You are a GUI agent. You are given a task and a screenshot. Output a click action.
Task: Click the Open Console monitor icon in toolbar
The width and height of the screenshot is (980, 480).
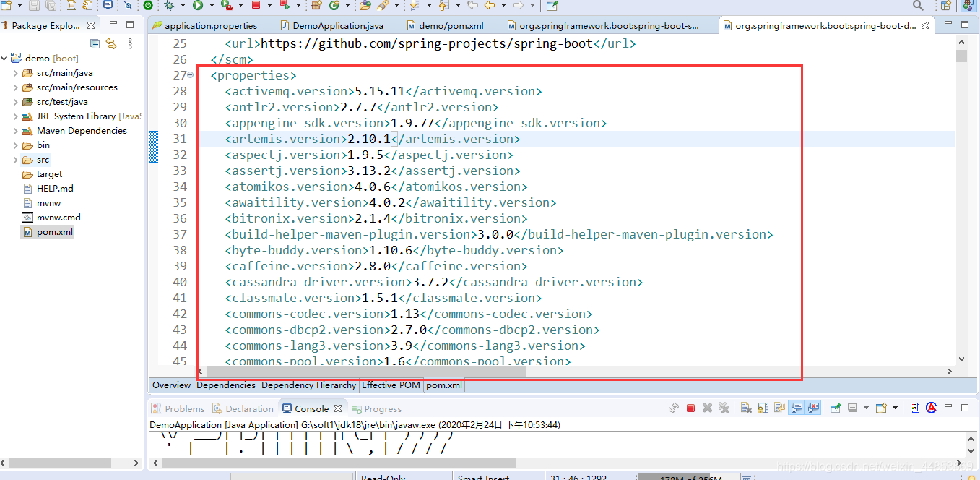(x=108, y=5)
